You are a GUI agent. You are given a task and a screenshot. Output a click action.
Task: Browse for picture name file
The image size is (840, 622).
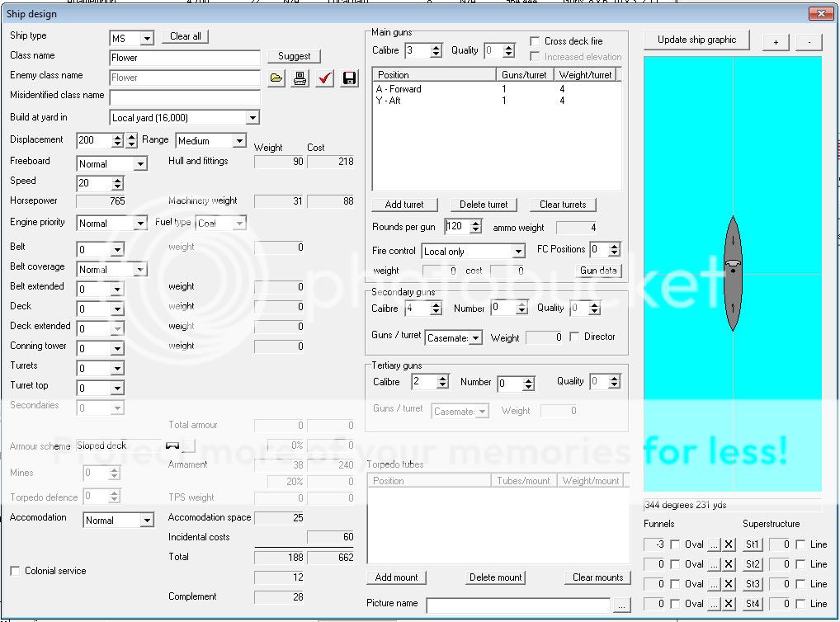(621, 606)
